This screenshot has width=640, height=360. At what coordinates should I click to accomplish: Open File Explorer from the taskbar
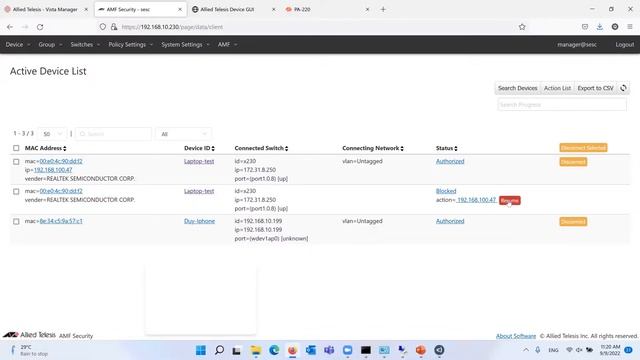point(256,350)
